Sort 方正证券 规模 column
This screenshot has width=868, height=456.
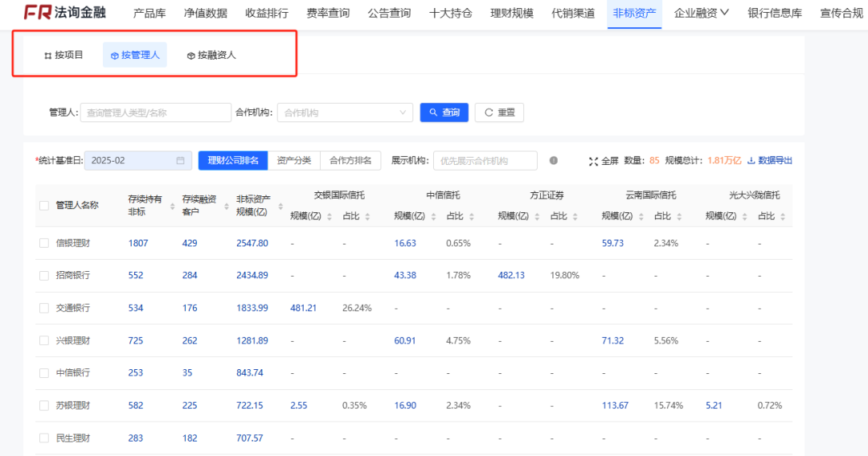(537, 216)
